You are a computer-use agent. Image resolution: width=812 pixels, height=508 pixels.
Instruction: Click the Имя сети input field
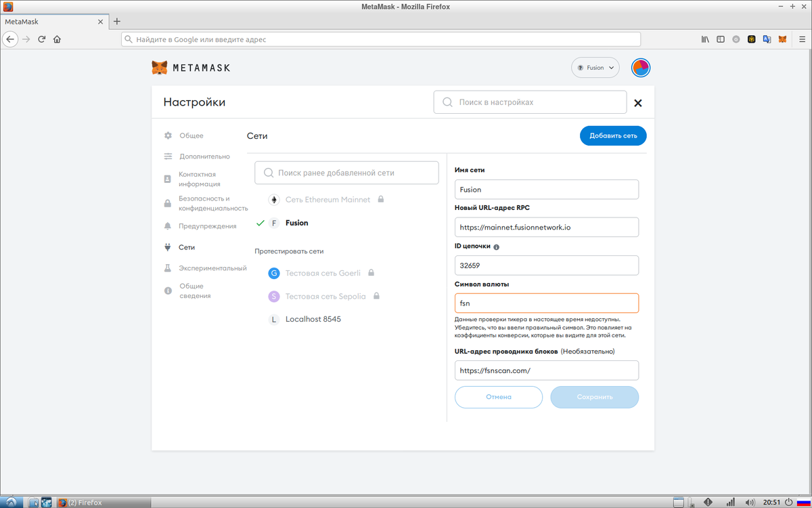click(547, 190)
